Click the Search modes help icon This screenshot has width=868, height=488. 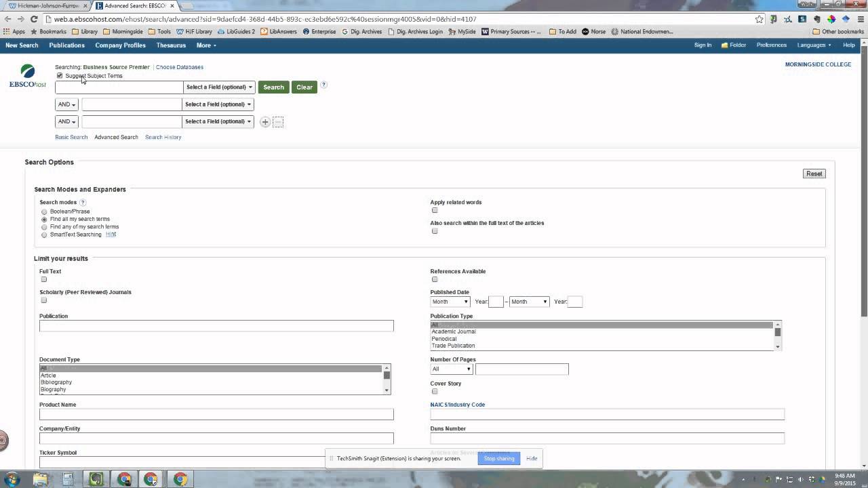[83, 202]
